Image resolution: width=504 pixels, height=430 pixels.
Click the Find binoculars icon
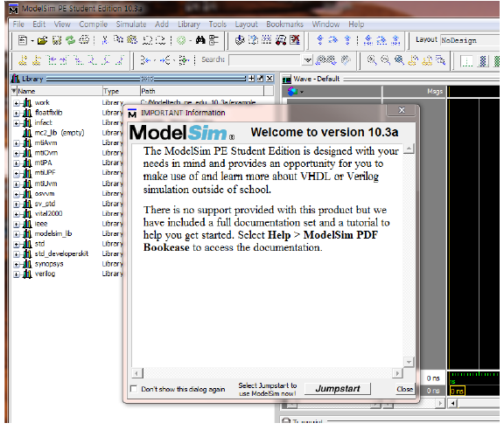(x=200, y=40)
